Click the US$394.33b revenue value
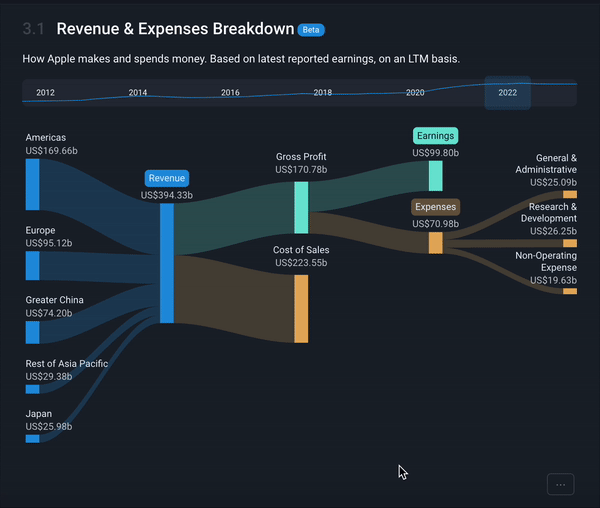The image size is (600, 508). pyautogui.click(x=167, y=195)
